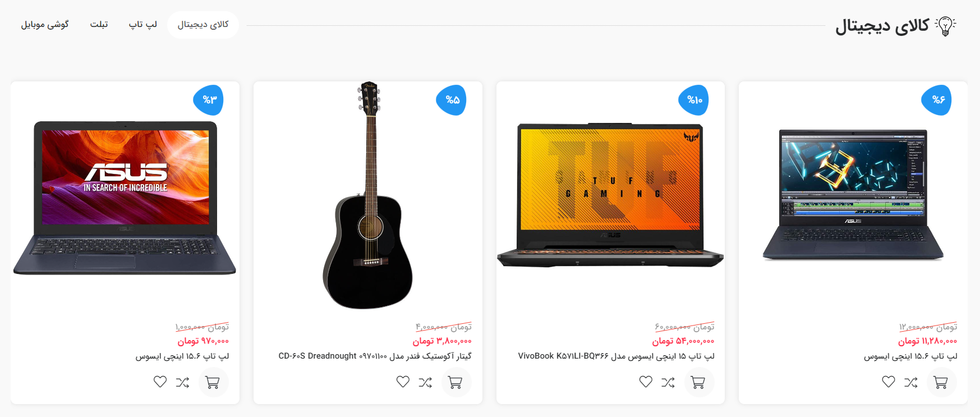Click the black Fender guitar image
The height and width of the screenshot is (417, 980).
pyautogui.click(x=368, y=195)
